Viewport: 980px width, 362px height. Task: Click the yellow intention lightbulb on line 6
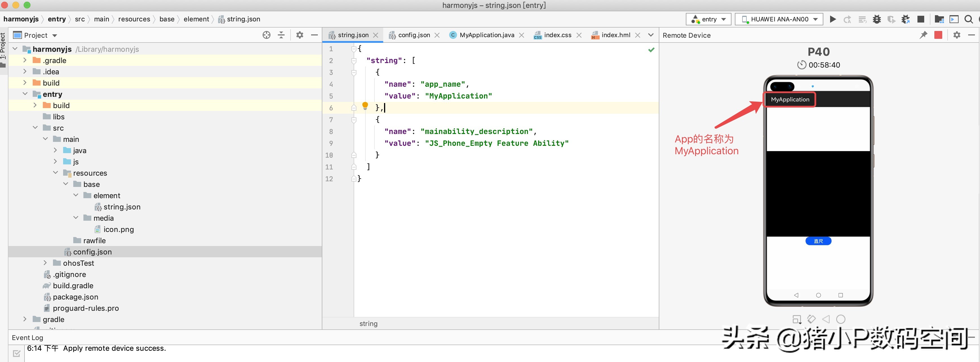[365, 105]
